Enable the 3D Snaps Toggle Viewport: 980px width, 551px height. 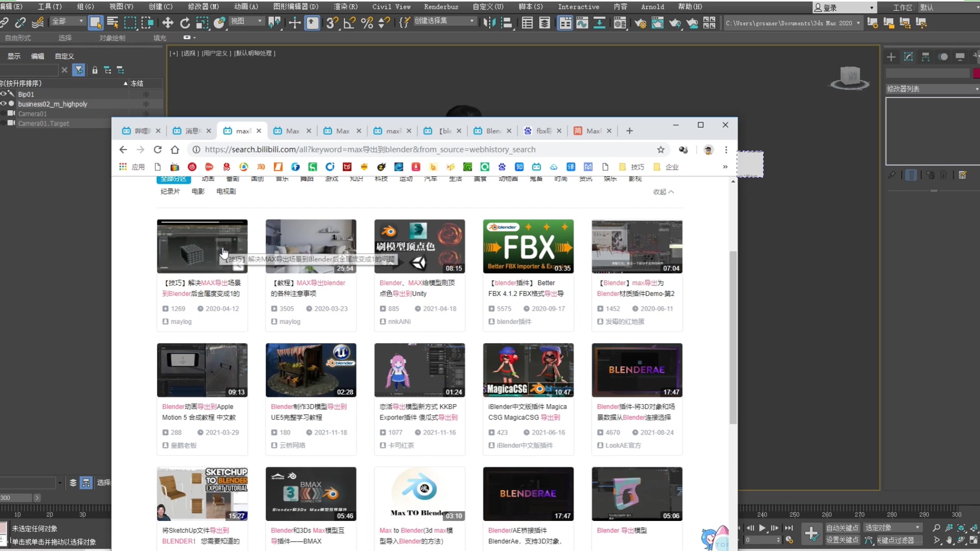(333, 23)
